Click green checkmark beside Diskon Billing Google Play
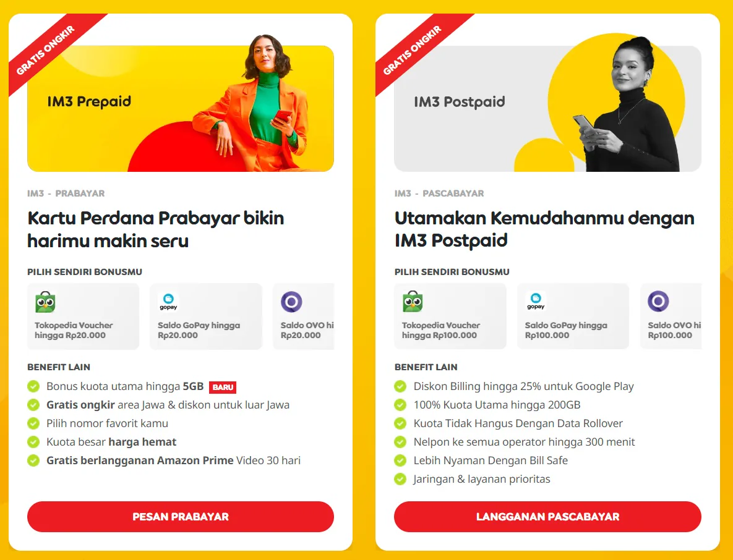733x560 pixels. (401, 386)
